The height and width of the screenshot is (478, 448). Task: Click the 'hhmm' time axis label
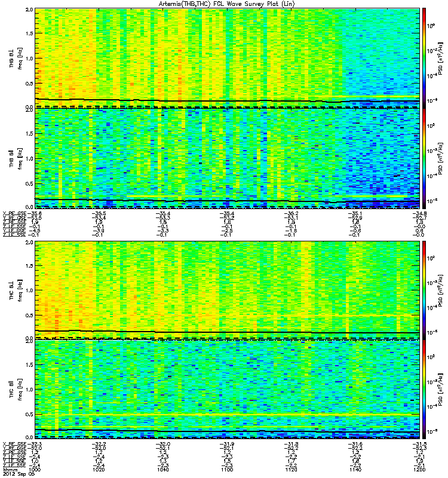click(x=10, y=470)
